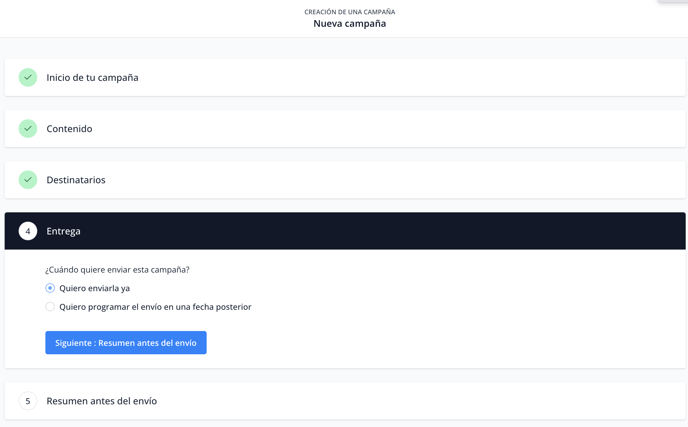Image resolution: width=688 pixels, height=427 pixels.
Task: Select the radio button to schedule sending later
Action: [50, 307]
